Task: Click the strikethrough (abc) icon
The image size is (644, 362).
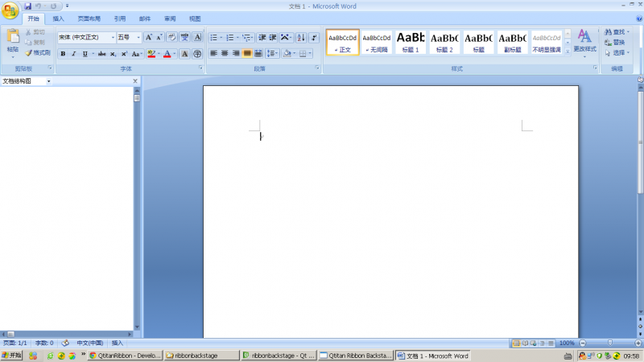Action: (101, 54)
